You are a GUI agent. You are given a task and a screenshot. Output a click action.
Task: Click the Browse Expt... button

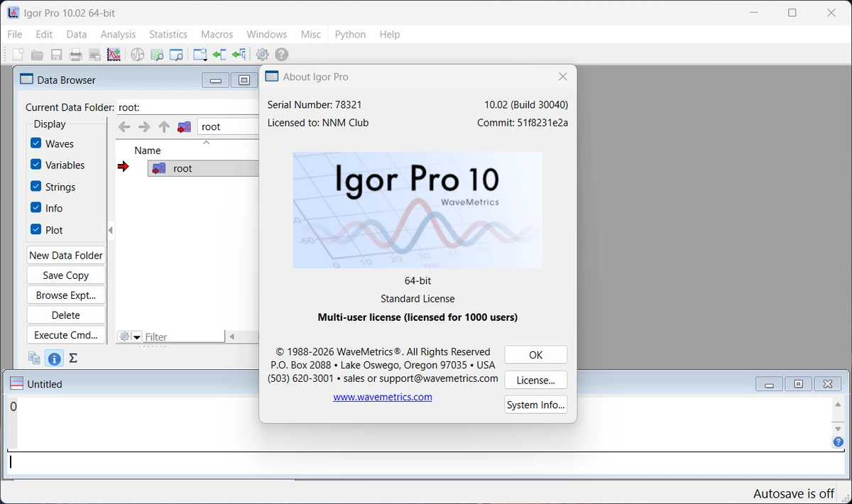coord(66,295)
